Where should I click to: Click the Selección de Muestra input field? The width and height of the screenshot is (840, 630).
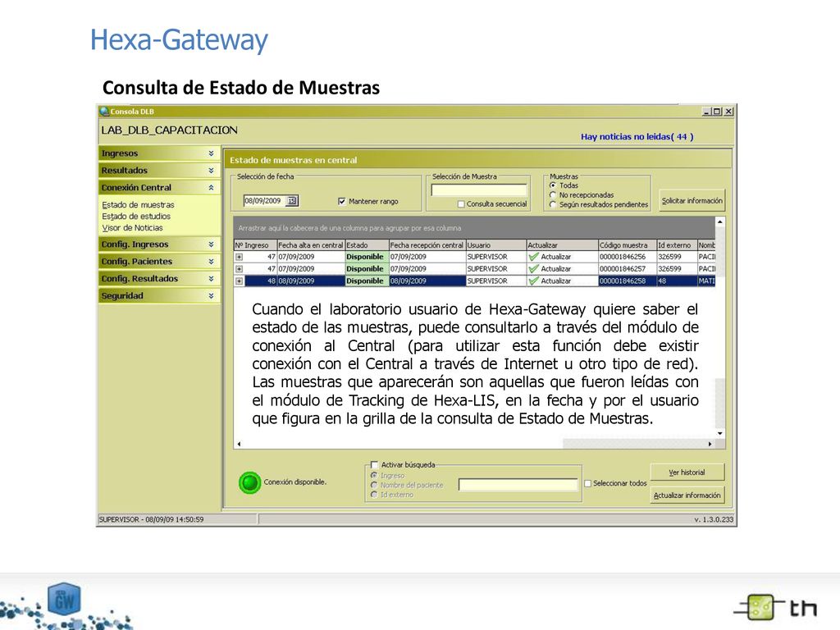[x=479, y=190]
